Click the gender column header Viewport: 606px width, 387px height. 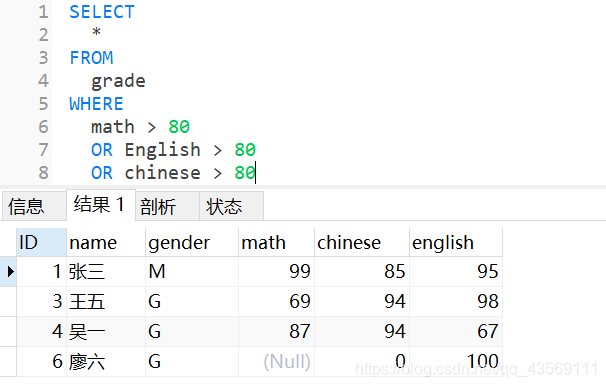point(192,242)
